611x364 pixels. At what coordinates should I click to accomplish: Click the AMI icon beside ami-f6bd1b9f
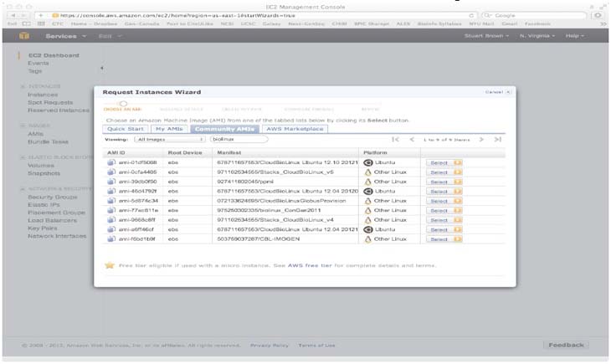click(111, 238)
